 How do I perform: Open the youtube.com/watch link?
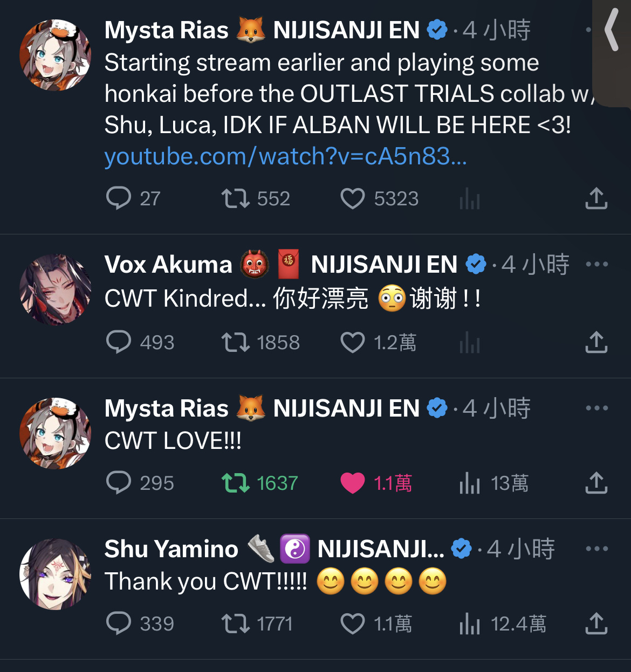285,157
